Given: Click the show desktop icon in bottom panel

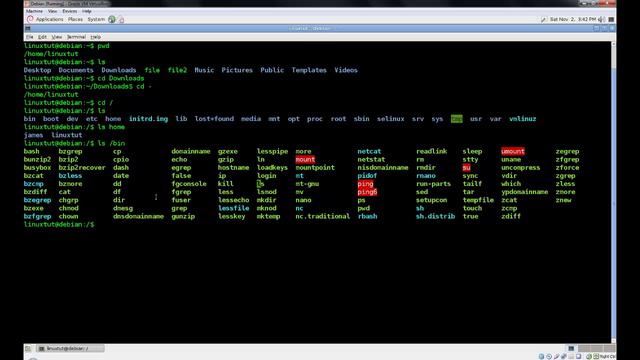Looking at the screenshot, I should [x=28, y=349].
